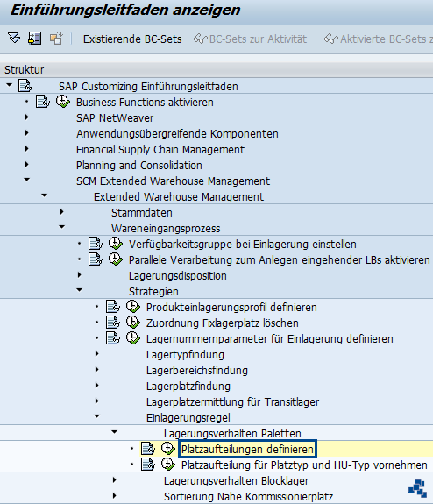Image resolution: width=433 pixels, height=504 pixels.
Task: Select 'Produkteinlagerungsprofil definieren' row text
Action: (x=231, y=308)
